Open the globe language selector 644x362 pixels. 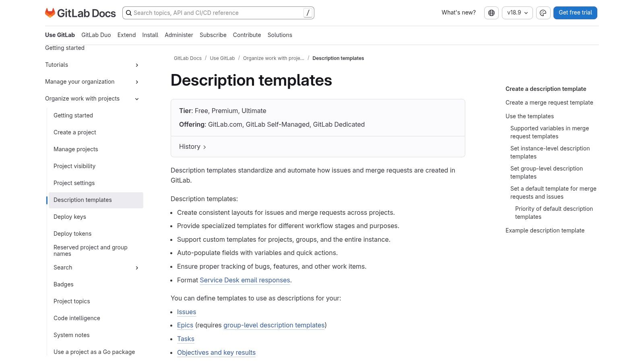click(x=491, y=12)
